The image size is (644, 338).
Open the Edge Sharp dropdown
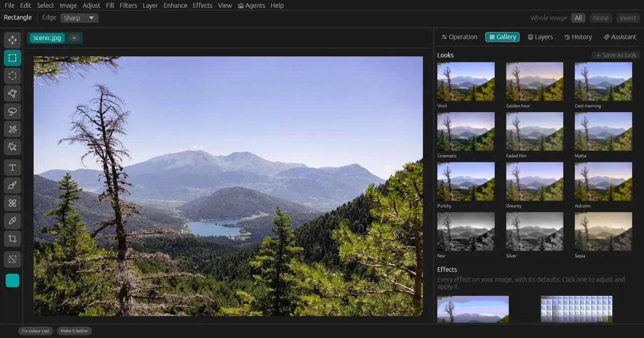(79, 18)
